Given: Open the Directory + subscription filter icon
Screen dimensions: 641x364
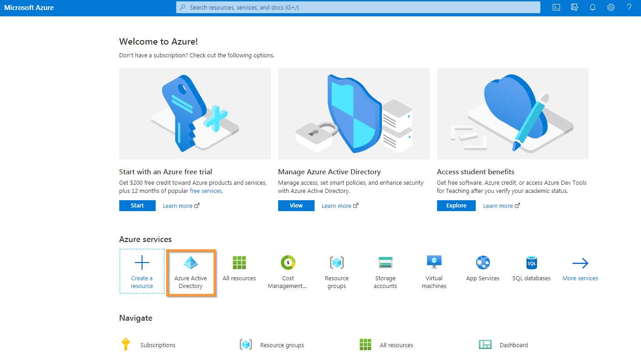Looking at the screenshot, I should click(x=575, y=7).
